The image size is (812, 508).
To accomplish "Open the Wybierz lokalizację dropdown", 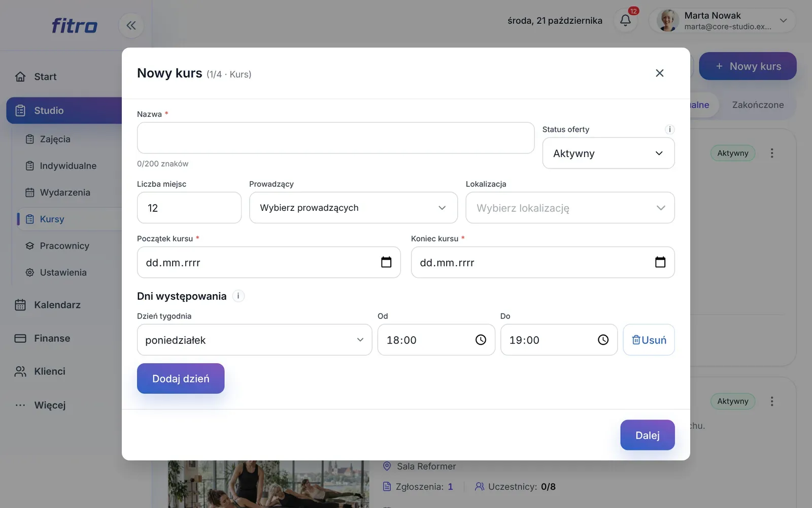I will pos(570,208).
